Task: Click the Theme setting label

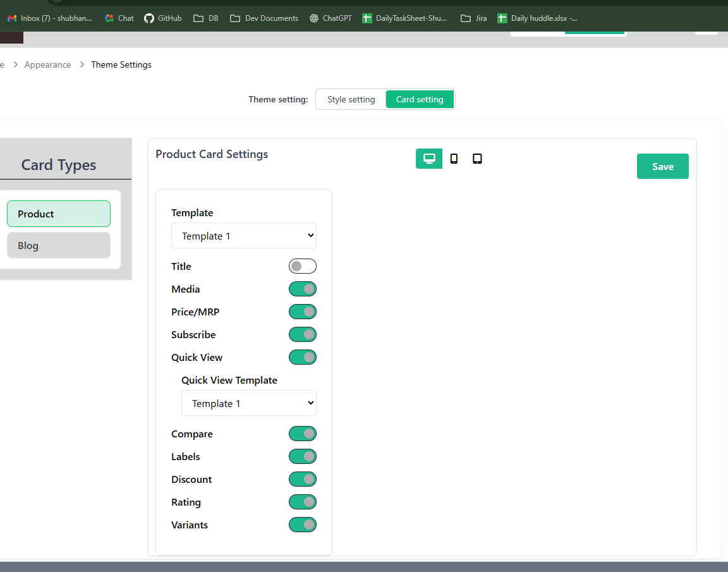Action: (278, 99)
